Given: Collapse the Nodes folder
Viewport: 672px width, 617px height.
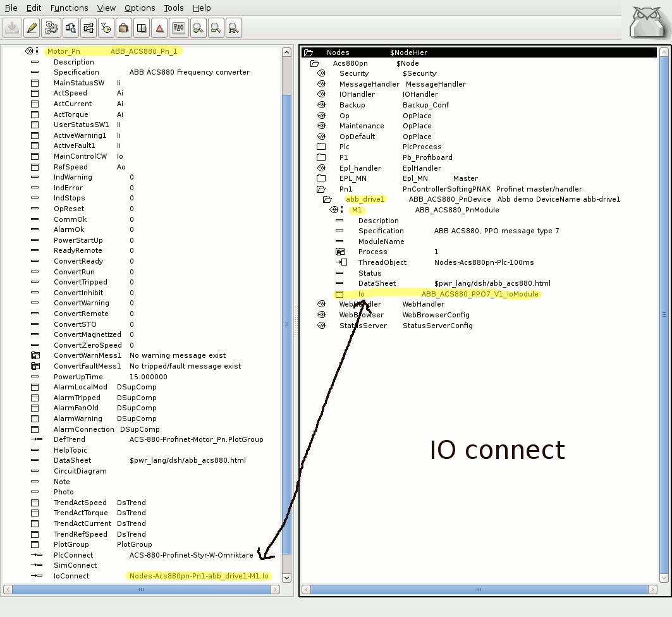Looking at the screenshot, I should point(308,52).
